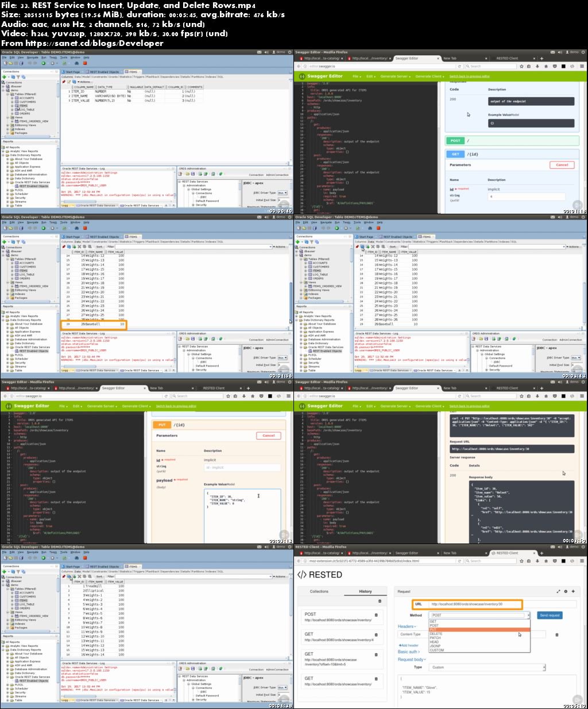Open Firefox hamburger menu in RESTED Client frame
Screen dimensions: 588x709
[581, 561]
